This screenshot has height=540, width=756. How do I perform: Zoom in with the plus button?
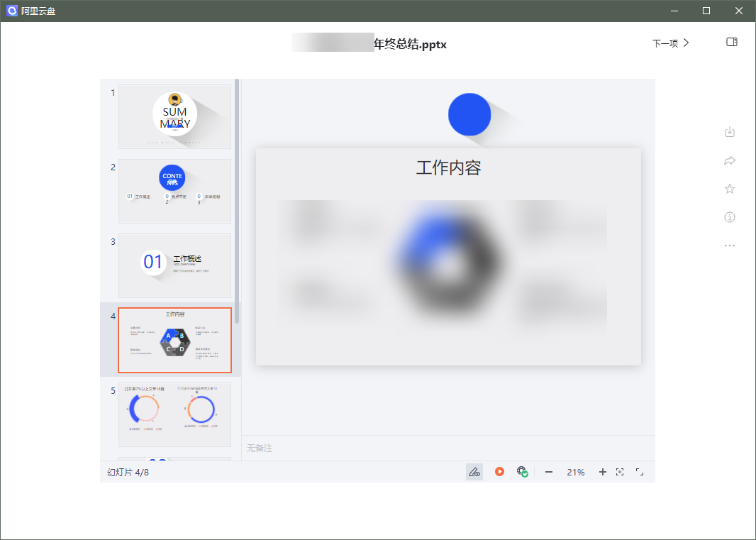[x=602, y=472]
